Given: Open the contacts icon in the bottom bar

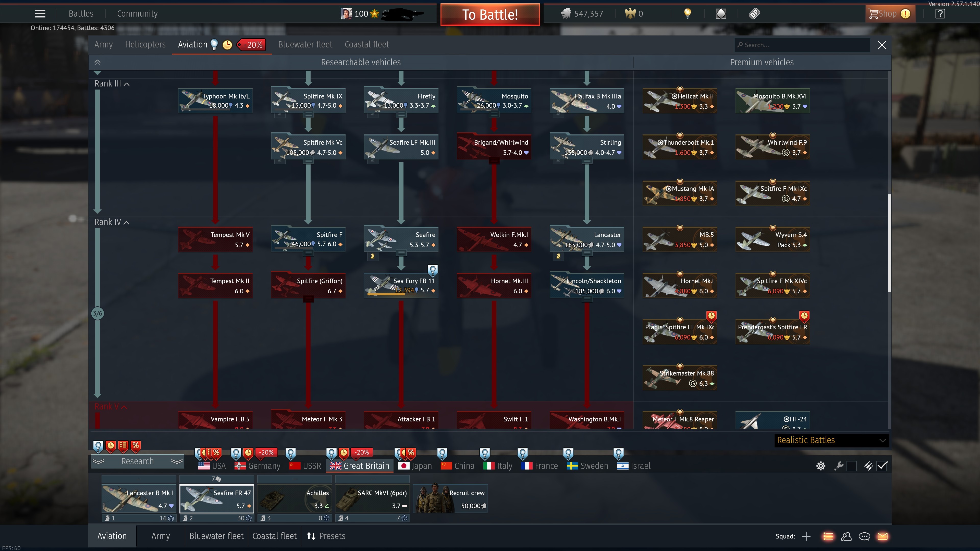Looking at the screenshot, I should click(x=846, y=536).
